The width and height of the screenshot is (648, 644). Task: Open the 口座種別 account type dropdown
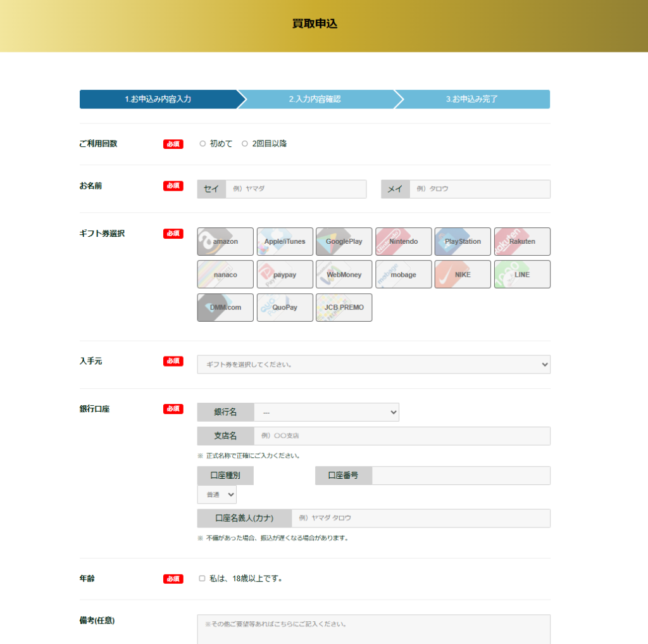217,495
